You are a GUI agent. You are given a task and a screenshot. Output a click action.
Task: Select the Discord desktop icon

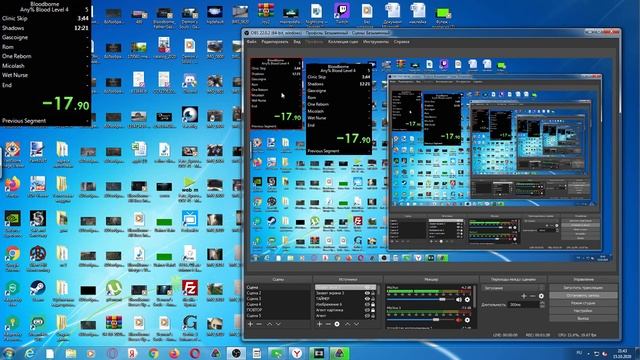pyautogui.click(x=190, y=82)
